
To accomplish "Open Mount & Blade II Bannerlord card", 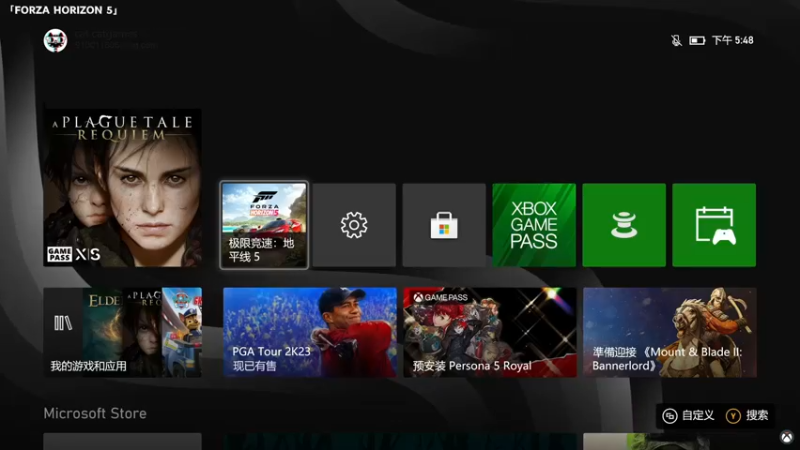I will pyautogui.click(x=670, y=333).
